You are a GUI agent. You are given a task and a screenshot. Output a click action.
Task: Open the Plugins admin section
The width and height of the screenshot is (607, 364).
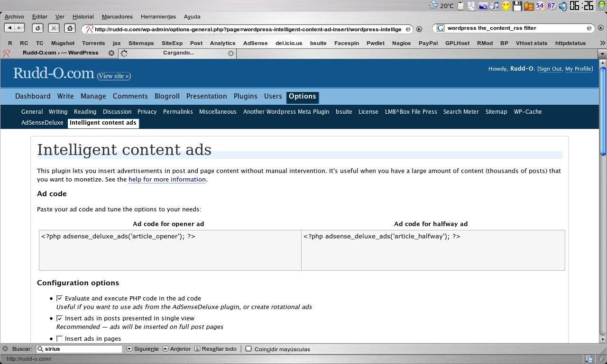tap(245, 96)
